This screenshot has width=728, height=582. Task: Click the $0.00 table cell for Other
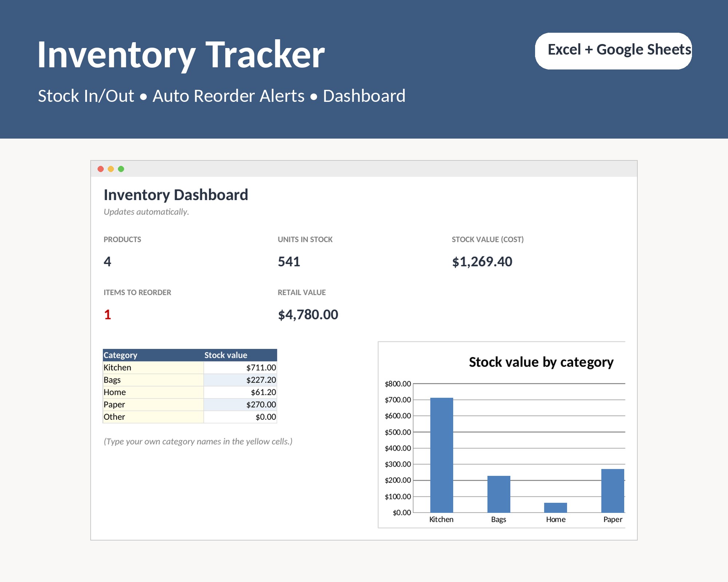[x=240, y=417]
